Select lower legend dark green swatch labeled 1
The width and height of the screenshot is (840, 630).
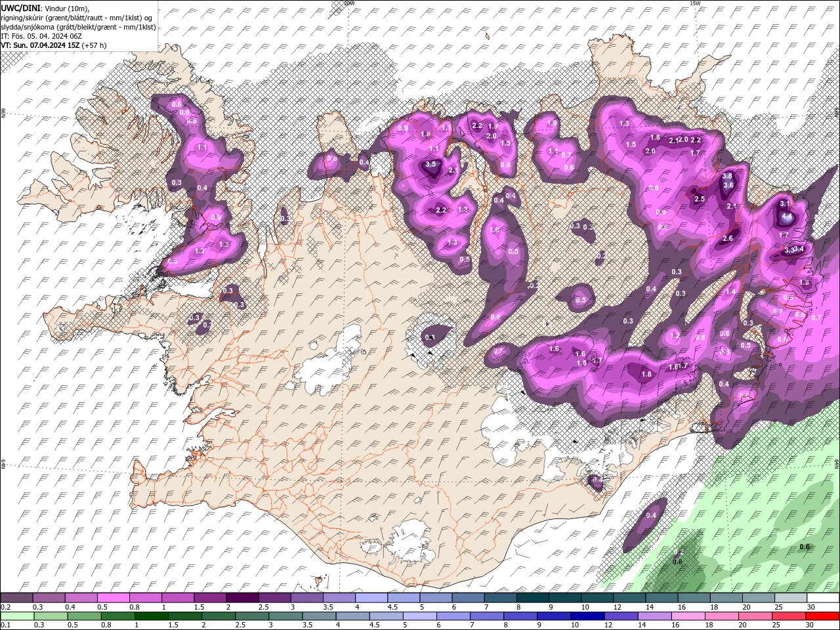pyautogui.click(x=151, y=616)
